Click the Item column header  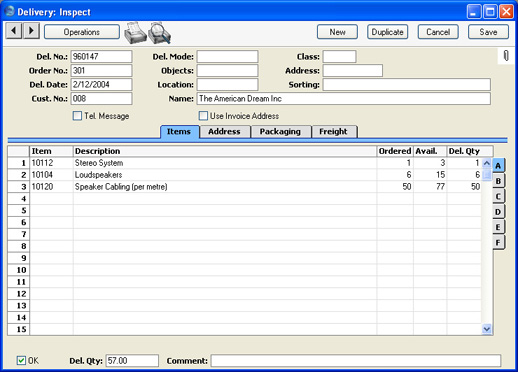pos(51,151)
